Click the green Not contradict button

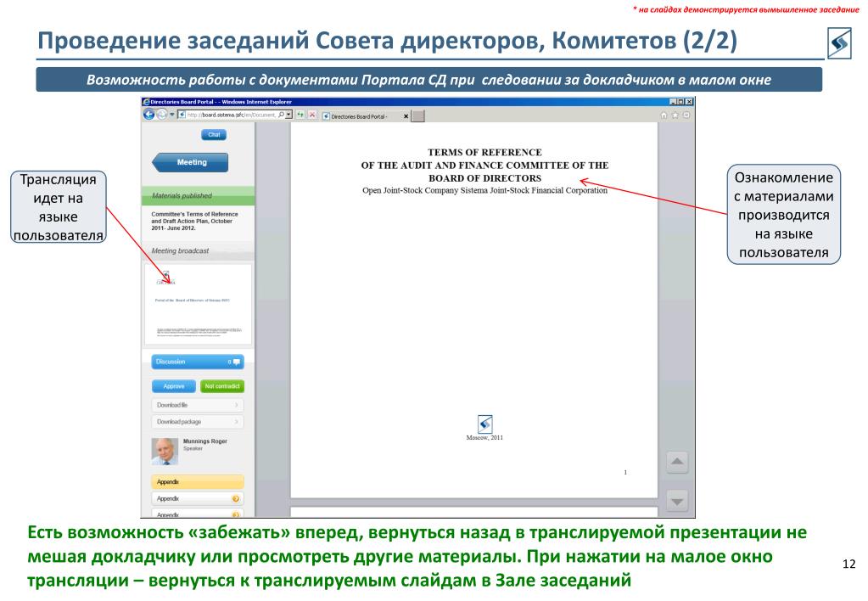click(x=222, y=386)
